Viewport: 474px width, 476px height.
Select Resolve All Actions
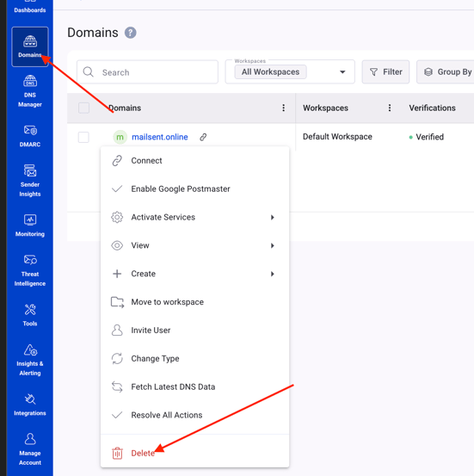tap(194, 415)
